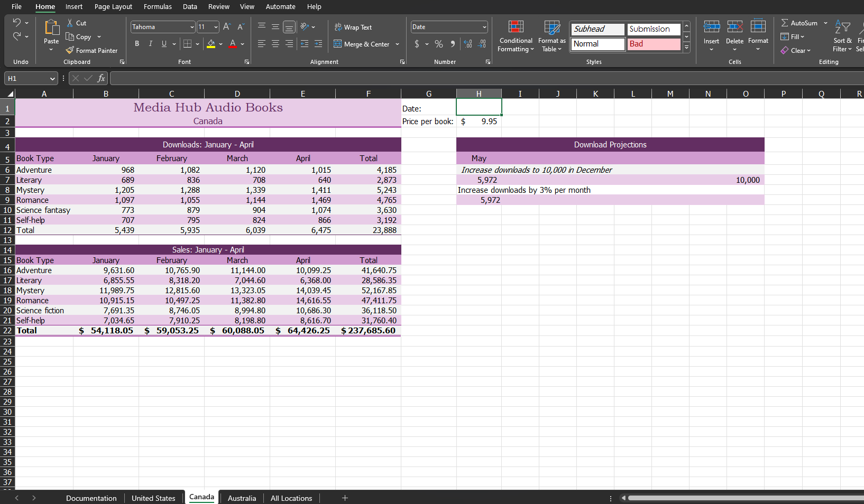Click inside the formula bar

coord(486,79)
